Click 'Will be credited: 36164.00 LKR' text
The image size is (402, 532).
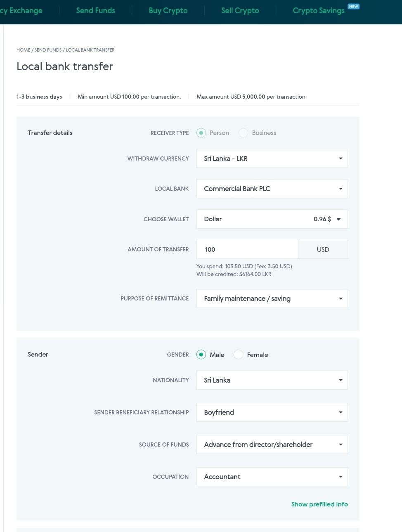[234, 274]
